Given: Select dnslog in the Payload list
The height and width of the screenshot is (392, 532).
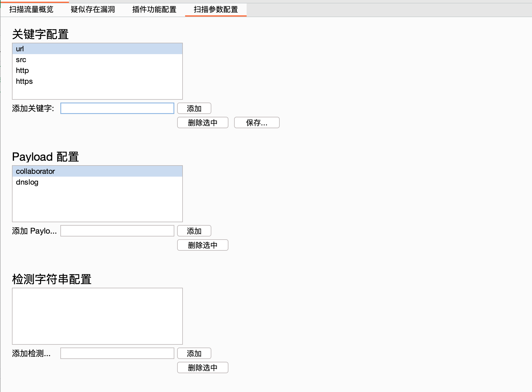Looking at the screenshot, I should point(27,182).
